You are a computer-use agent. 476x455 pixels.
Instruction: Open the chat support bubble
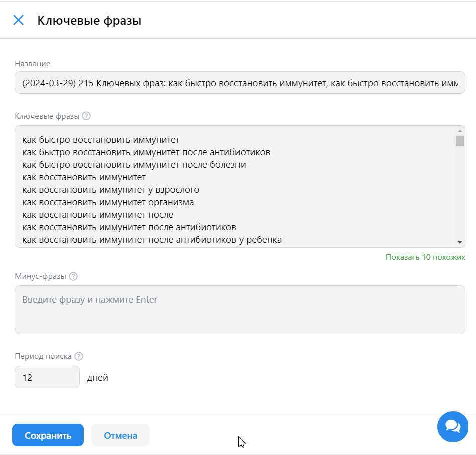[x=452, y=426]
